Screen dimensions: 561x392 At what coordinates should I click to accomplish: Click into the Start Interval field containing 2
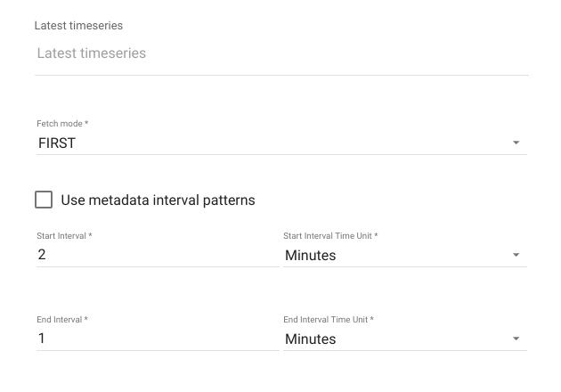[x=158, y=255]
